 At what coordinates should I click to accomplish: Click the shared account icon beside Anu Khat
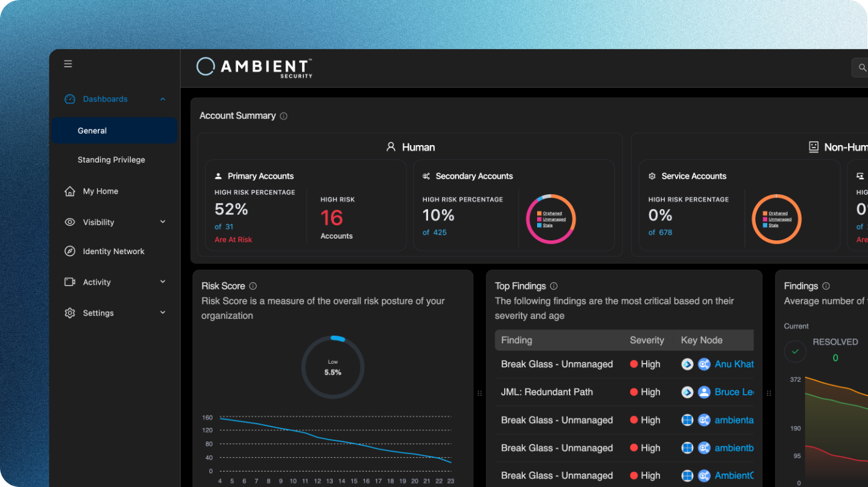coord(704,364)
